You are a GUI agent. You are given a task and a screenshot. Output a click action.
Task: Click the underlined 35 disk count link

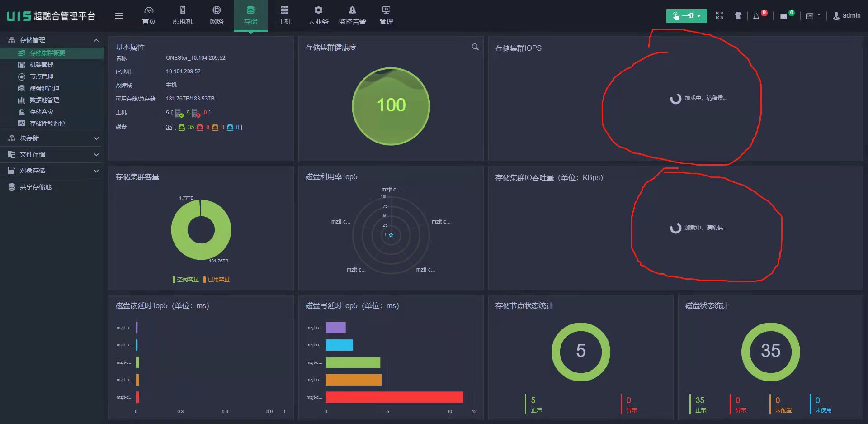pyautogui.click(x=169, y=128)
